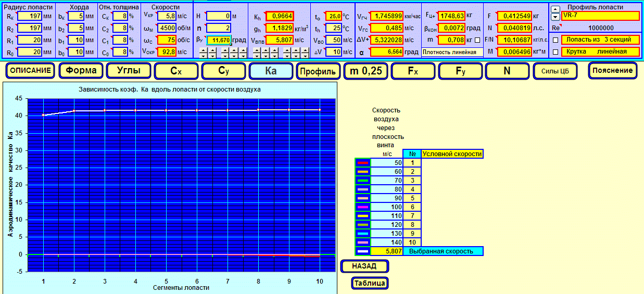
Task: Open the ОПИСАНИЕ section
Action: (30, 71)
